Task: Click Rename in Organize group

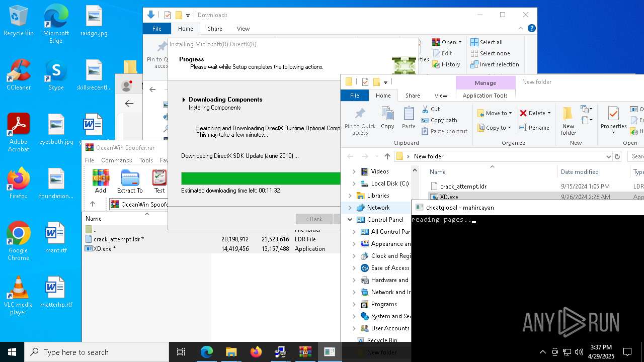Action: 534,128
